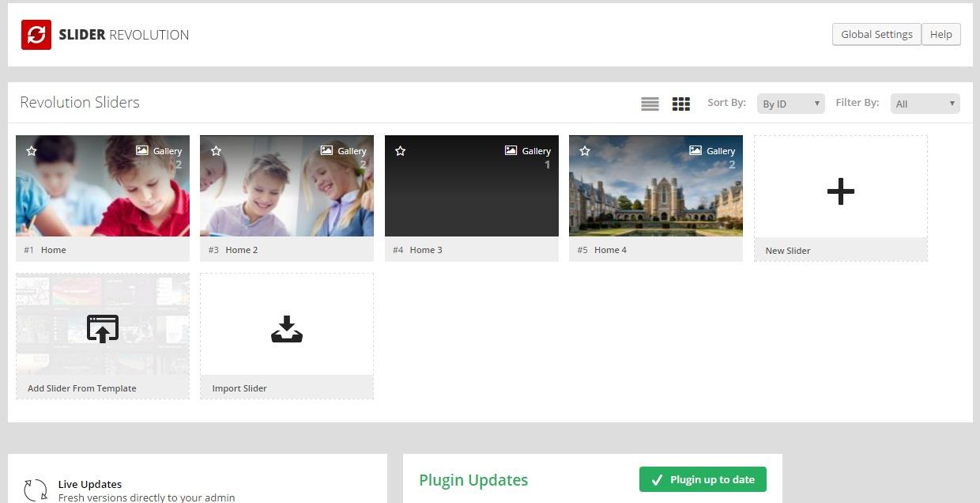980x503 pixels.
Task: Switch to grid view of sliders
Action: 680,103
